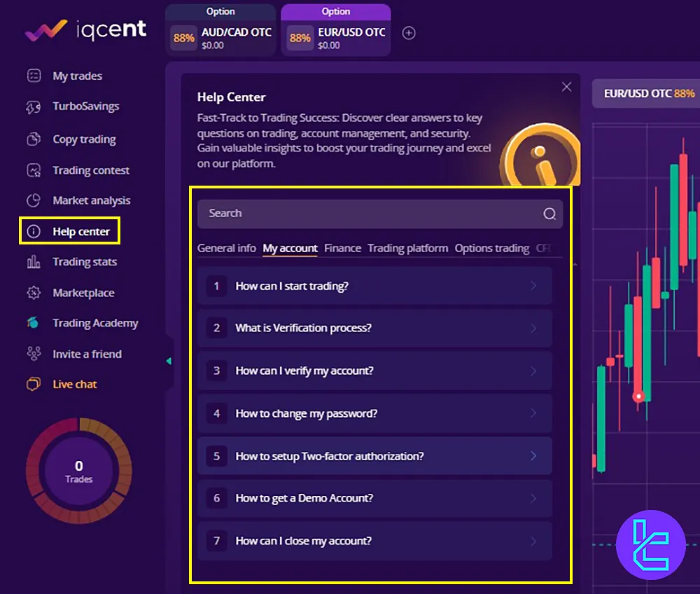Screen dimensions: 700x594
Task: Expand 'What is Verification process?' chevron
Action: pyautogui.click(x=533, y=329)
